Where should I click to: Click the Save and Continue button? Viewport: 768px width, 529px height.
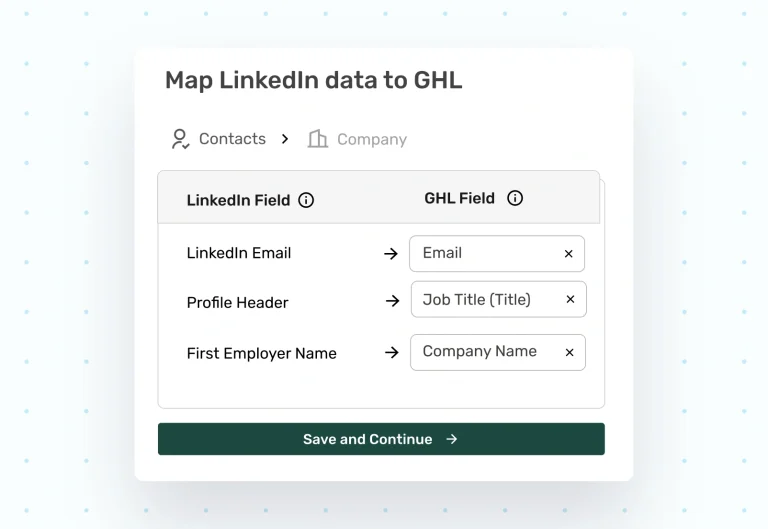click(x=381, y=439)
